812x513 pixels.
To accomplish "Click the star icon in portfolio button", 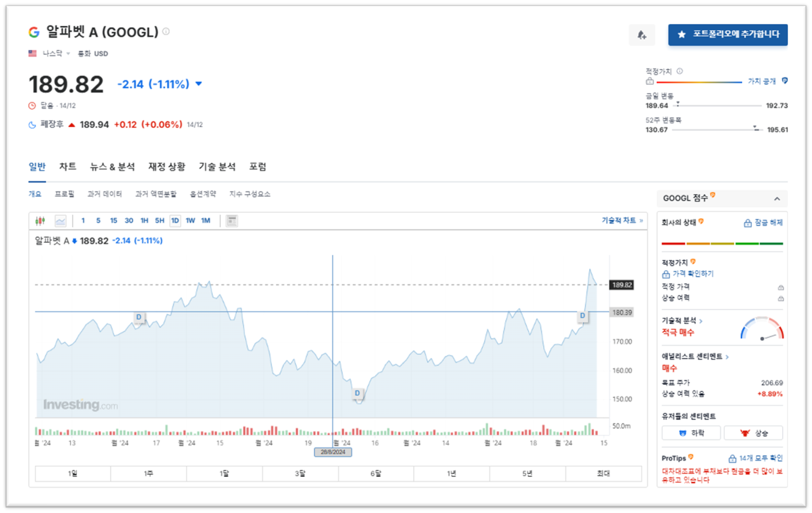I will (681, 35).
